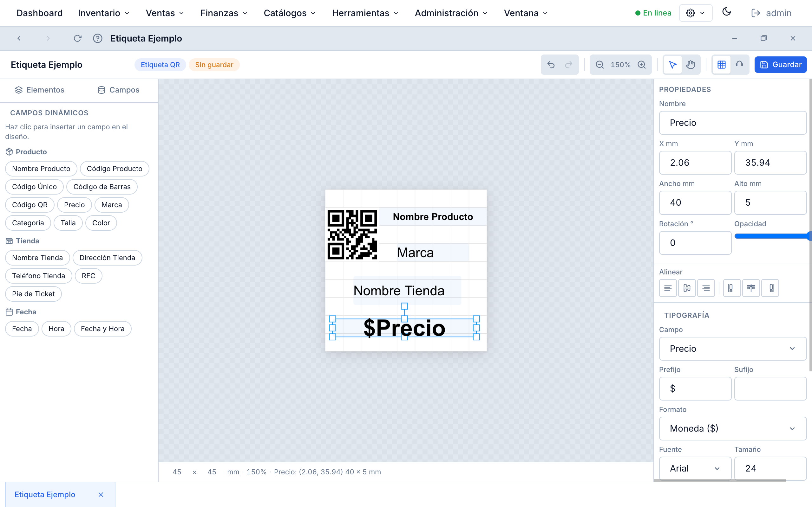Image resolution: width=812 pixels, height=507 pixels.
Task: Undo the last change
Action: coord(551,64)
